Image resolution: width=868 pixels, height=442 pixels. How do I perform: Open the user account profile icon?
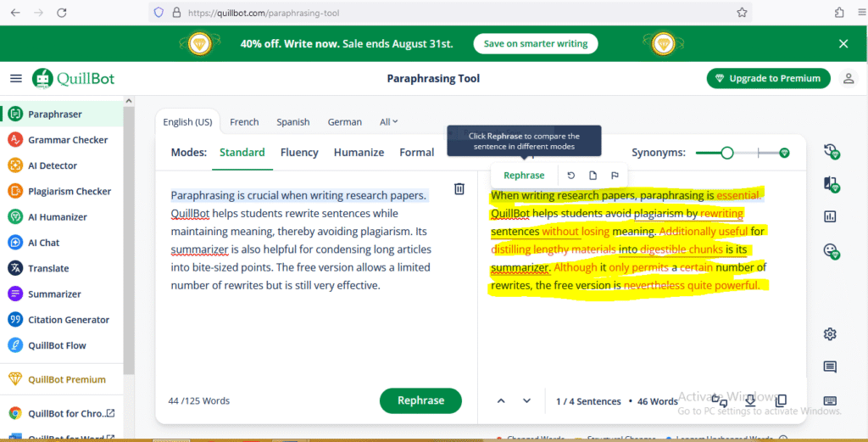click(x=849, y=79)
